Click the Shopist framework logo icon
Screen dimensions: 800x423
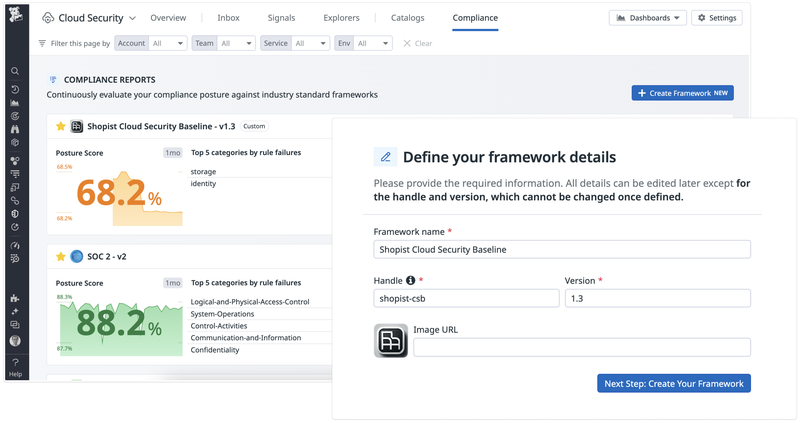tap(77, 127)
